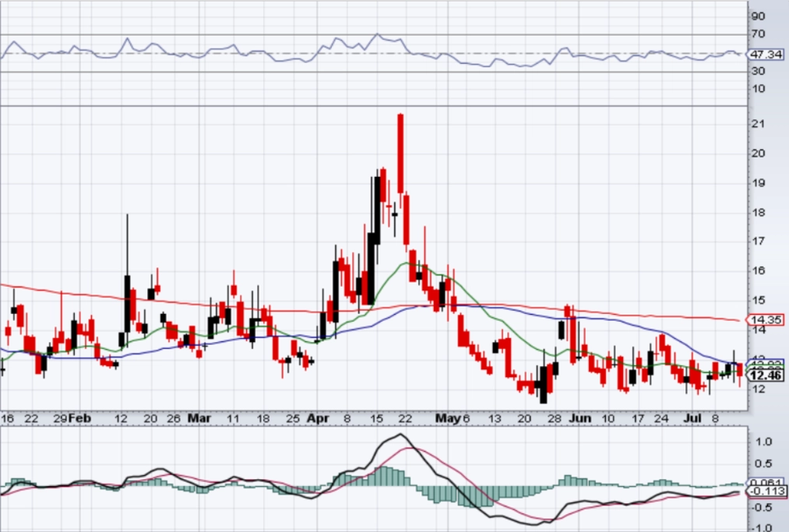789x532 pixels.
Task: Select the 14.35 red moving average label
Action: pos(766,319)
